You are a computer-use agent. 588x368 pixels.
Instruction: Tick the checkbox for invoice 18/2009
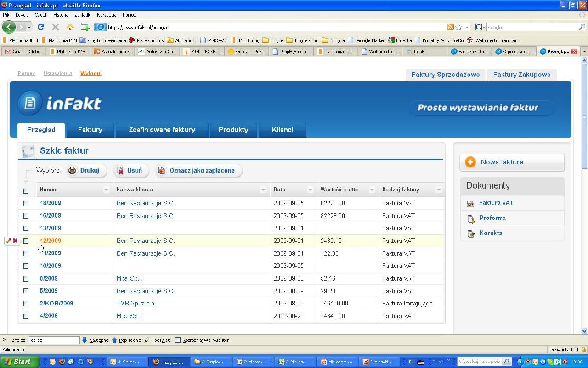pos(26,203)
